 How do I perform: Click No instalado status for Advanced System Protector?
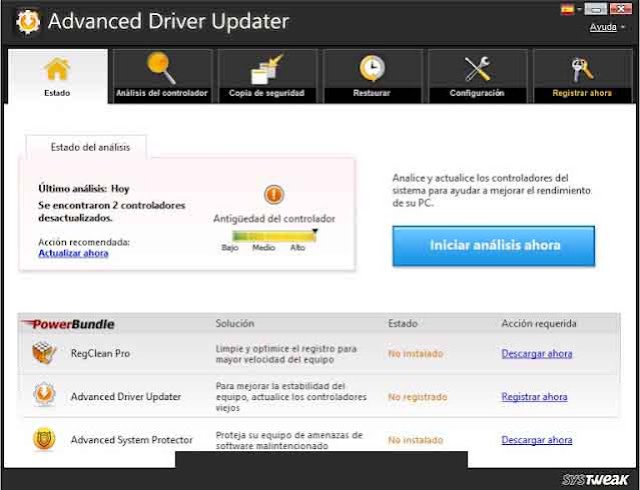tap(416, 440)
